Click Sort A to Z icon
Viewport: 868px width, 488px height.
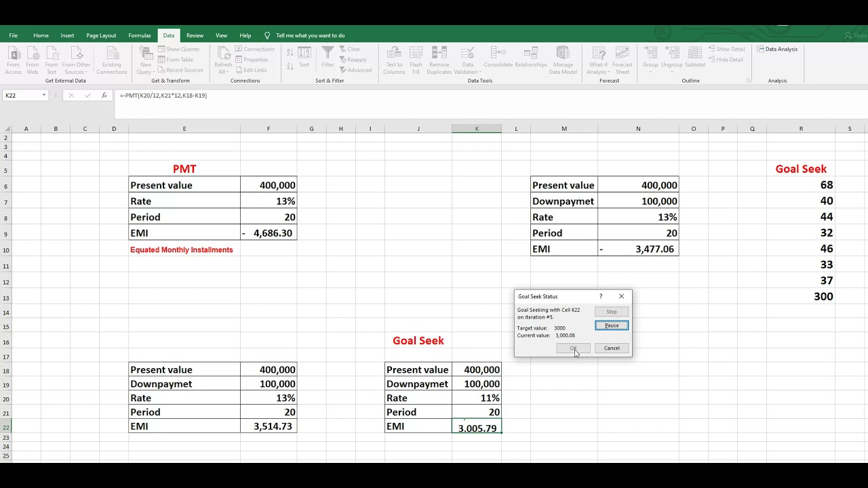(x=290, y=52)
